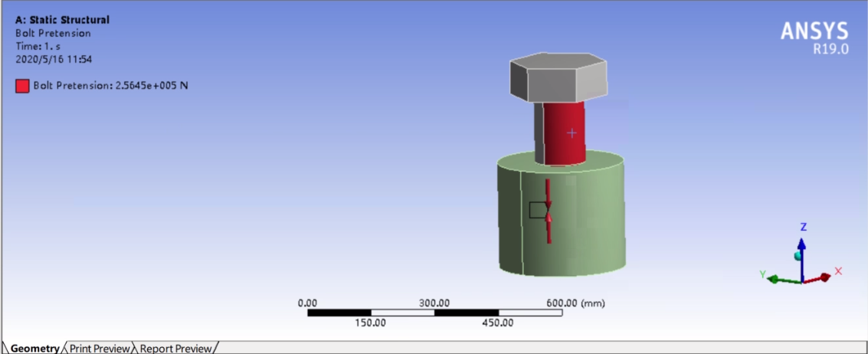Click the '450.00' ruler label
The width and height of the screenshot is (868, 354).
tap(498, 323)
